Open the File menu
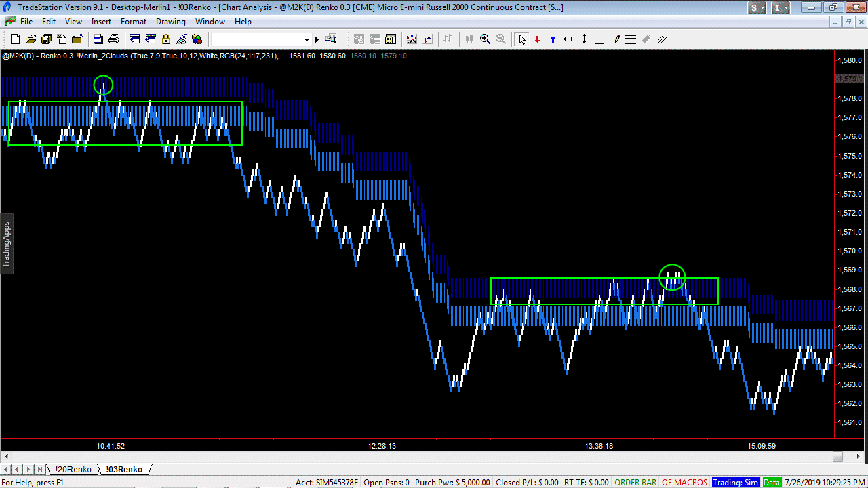Screen dimensions: 868x488 coord(26,22)
